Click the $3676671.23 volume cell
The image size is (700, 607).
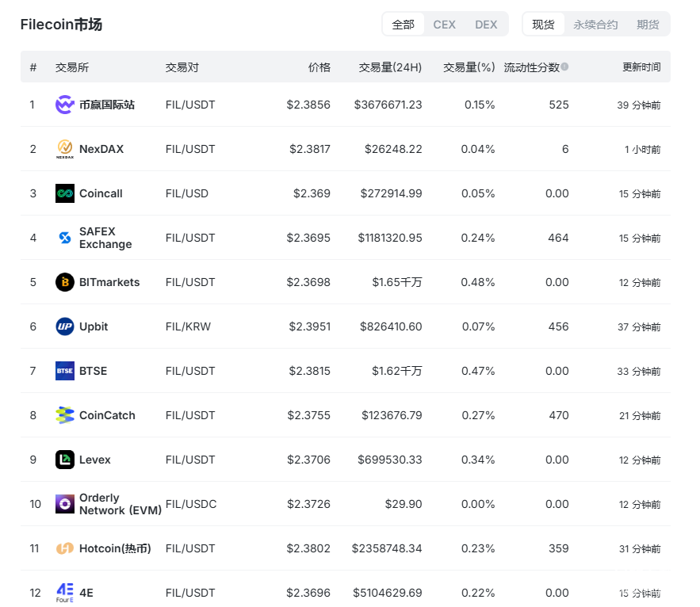pyautogui.click(x=388, y=105)
